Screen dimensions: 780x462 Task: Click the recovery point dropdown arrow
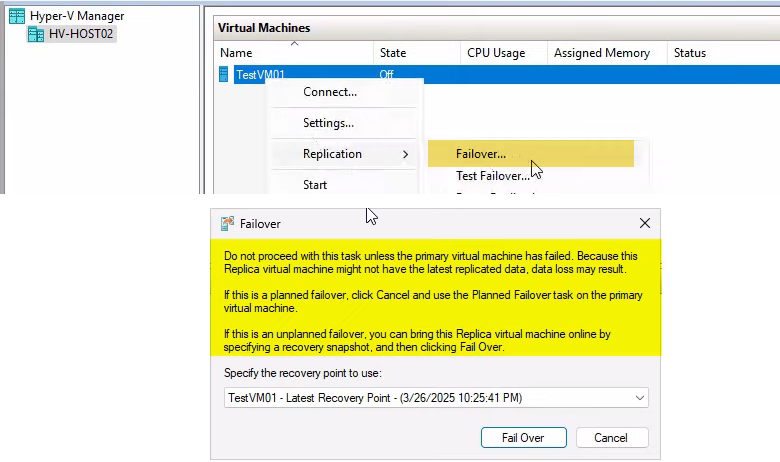tap(640, 398)
